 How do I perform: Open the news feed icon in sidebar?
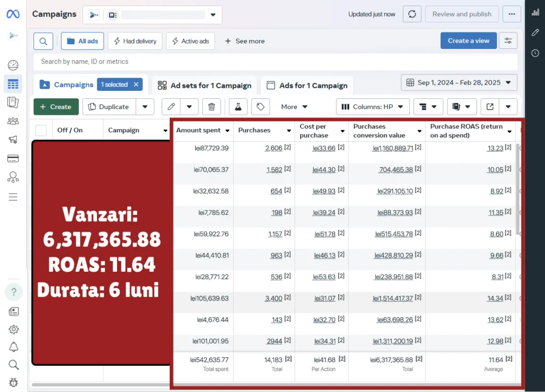(x=13, y=312)
